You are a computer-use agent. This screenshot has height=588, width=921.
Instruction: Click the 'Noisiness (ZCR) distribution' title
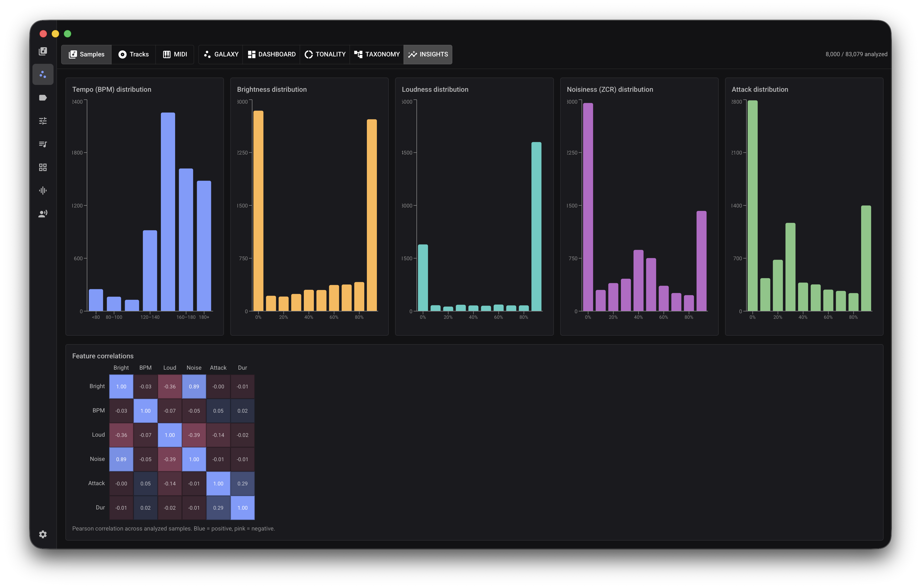(610, 89)
